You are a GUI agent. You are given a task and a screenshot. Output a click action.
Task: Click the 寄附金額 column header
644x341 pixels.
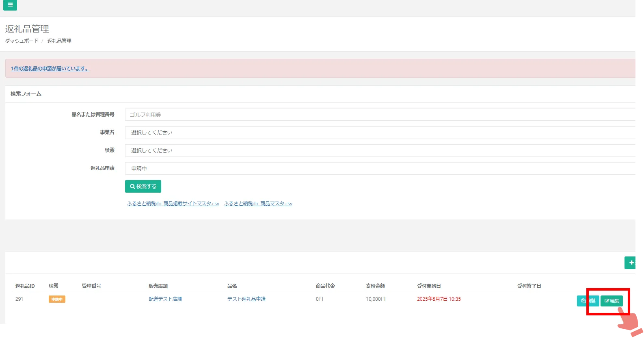click(375, 286)
